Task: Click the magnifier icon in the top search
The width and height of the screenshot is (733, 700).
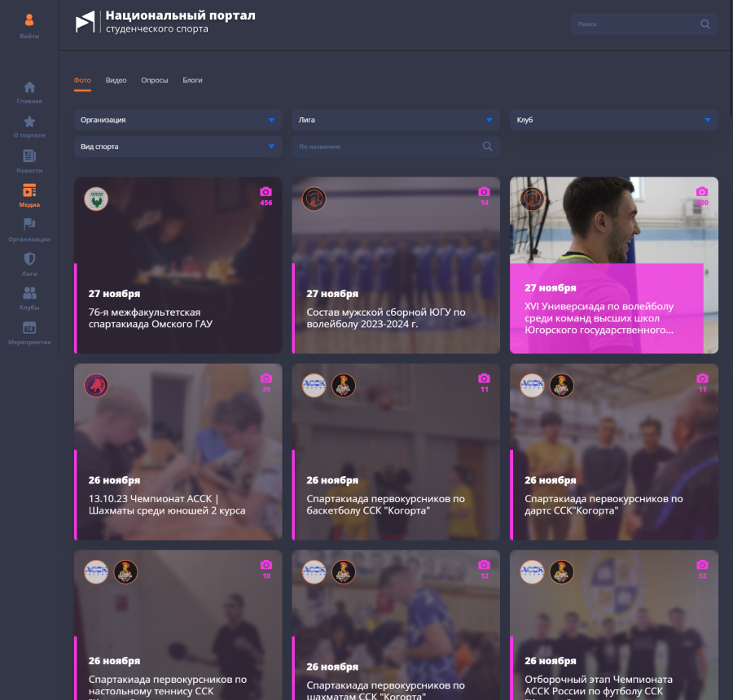Action: pyautogui.click(x=705, y=24)
